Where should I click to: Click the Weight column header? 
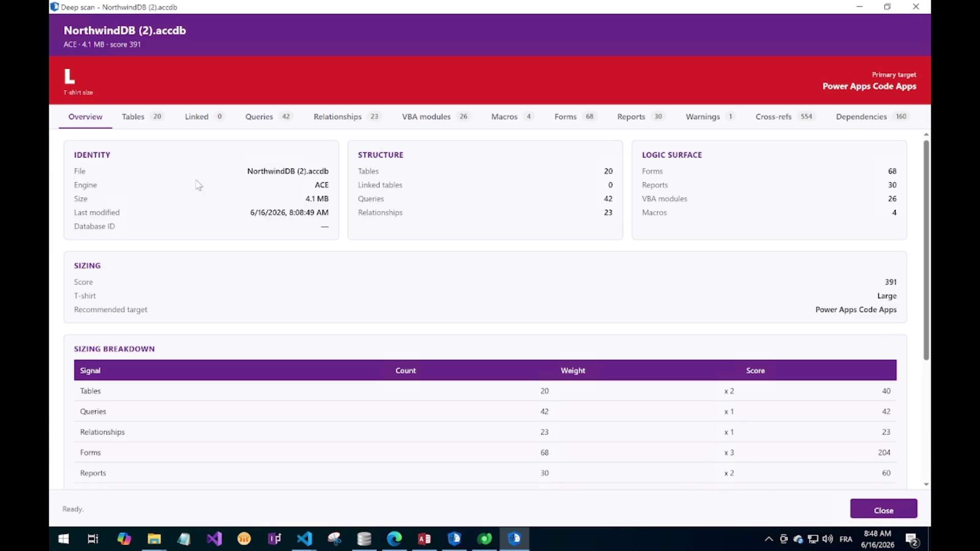pyautogui.click(x=573, y=370)
